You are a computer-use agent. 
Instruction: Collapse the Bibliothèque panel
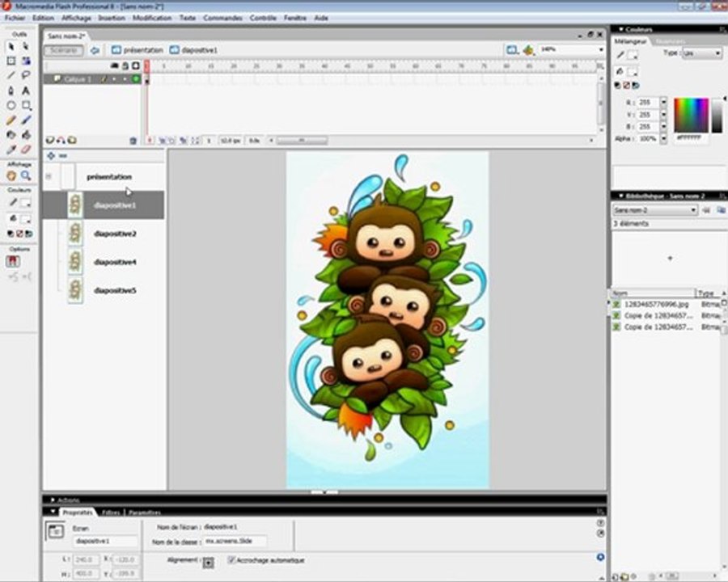pyautogui.click(x=620, y=196)
